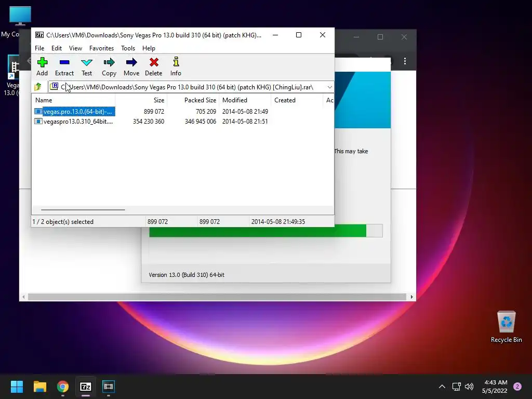
Task: Open the Help menu
Action: tap(149, 48)
